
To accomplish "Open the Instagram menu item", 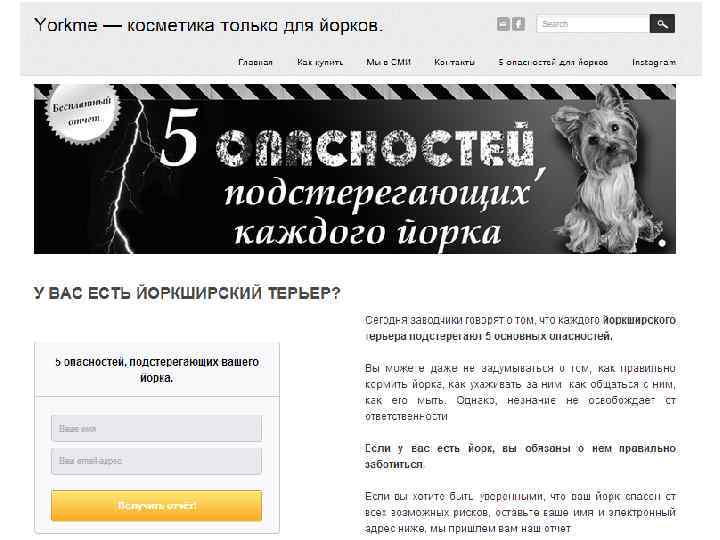I will click(654, 62).
